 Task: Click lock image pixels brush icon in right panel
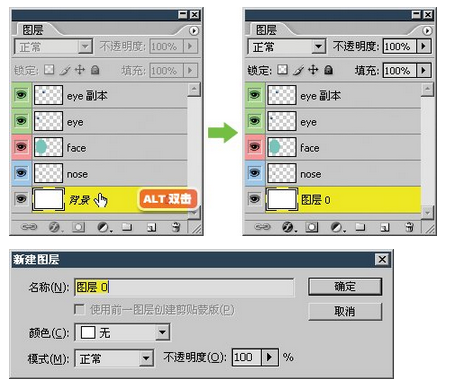(298, 70)
